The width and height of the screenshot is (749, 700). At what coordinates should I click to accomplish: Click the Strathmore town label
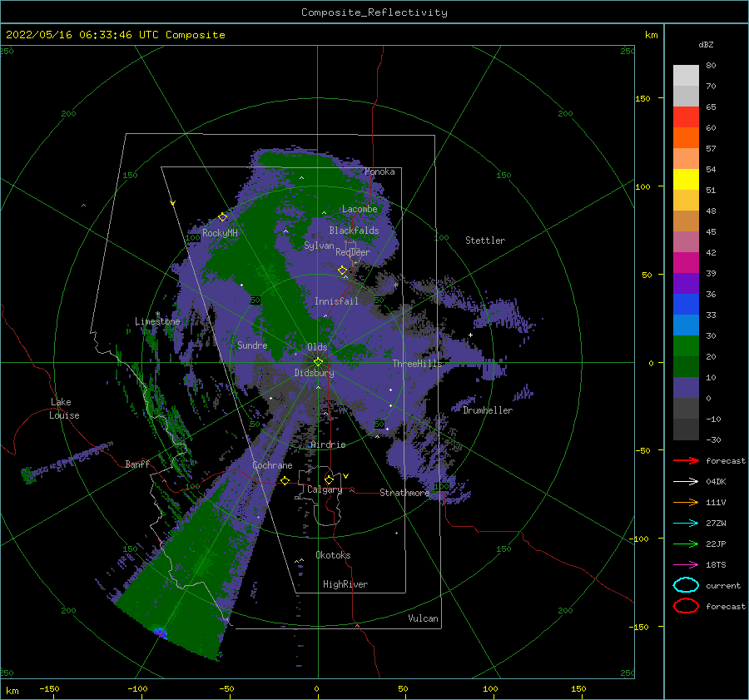point(404,493)
